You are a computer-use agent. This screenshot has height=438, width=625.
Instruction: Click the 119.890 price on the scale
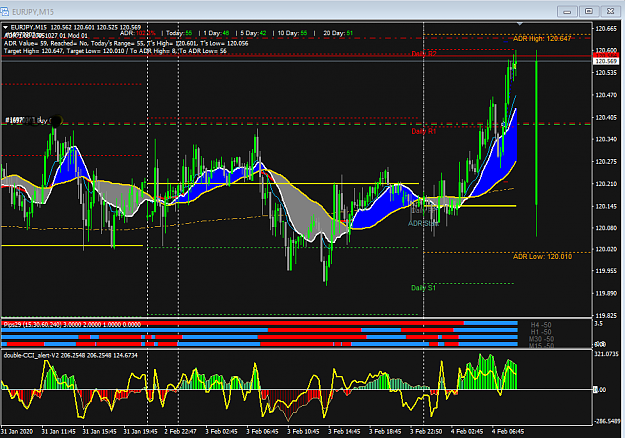606,293
